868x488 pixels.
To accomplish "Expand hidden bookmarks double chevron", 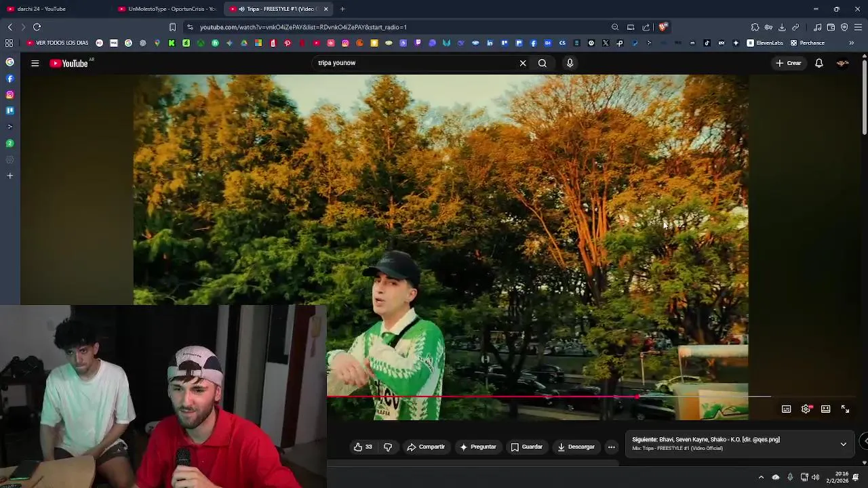I will 851,43.
